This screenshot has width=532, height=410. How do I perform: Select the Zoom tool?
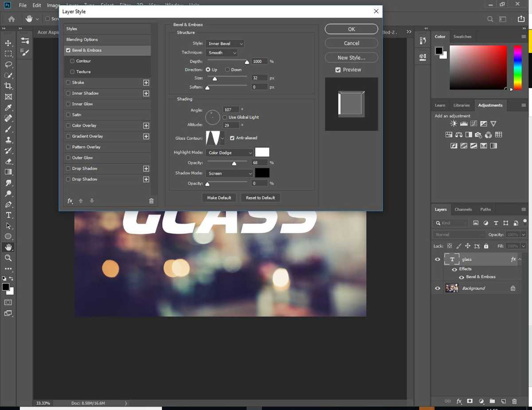(8, 258)
